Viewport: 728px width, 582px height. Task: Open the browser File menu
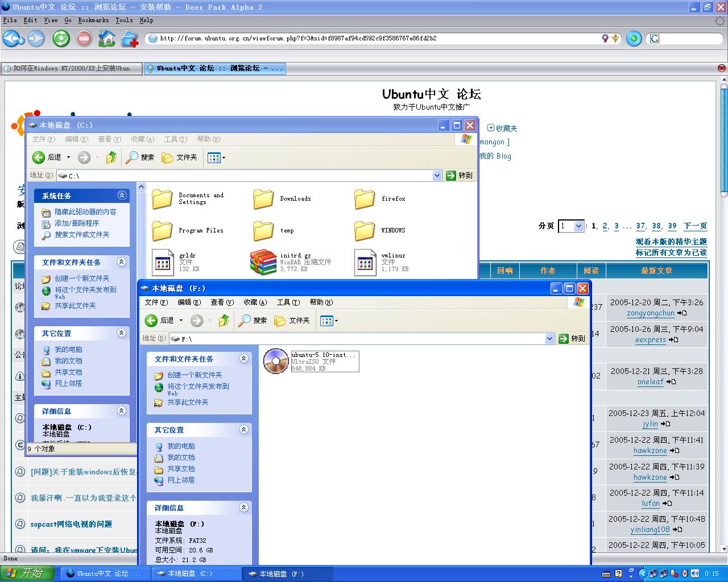pos(10,20)
